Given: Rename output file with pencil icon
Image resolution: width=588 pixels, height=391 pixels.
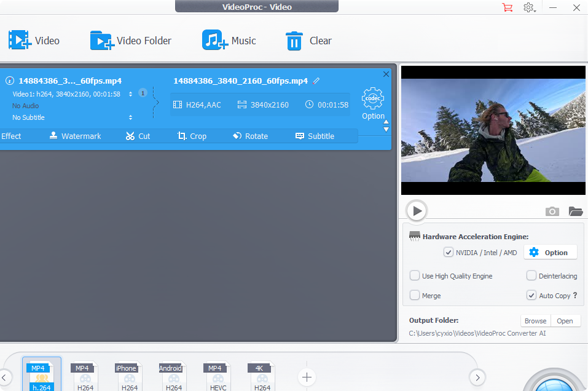Looking at the screenshot, I should (316, 81).
